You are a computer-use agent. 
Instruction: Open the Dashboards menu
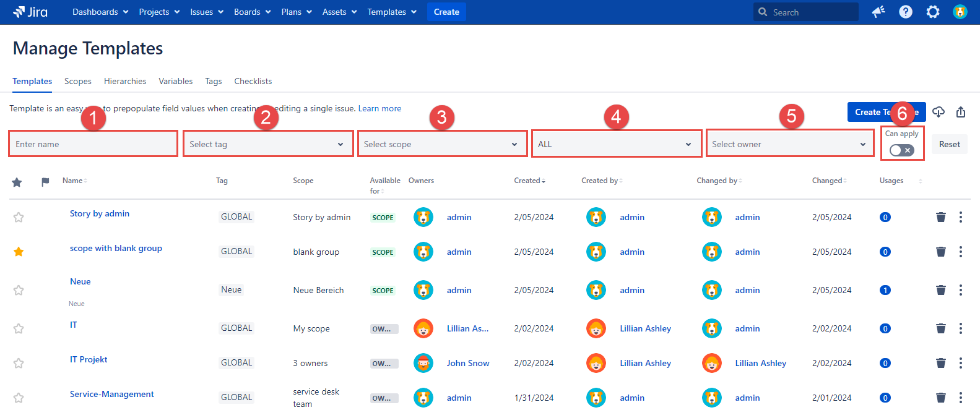(x=100, y=12)
